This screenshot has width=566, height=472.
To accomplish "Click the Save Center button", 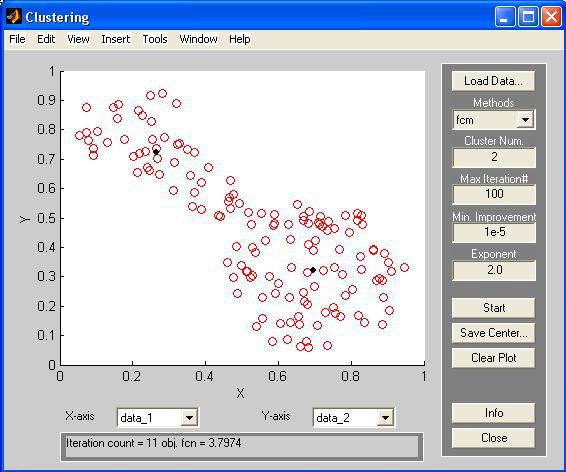I will coord(493,333).
